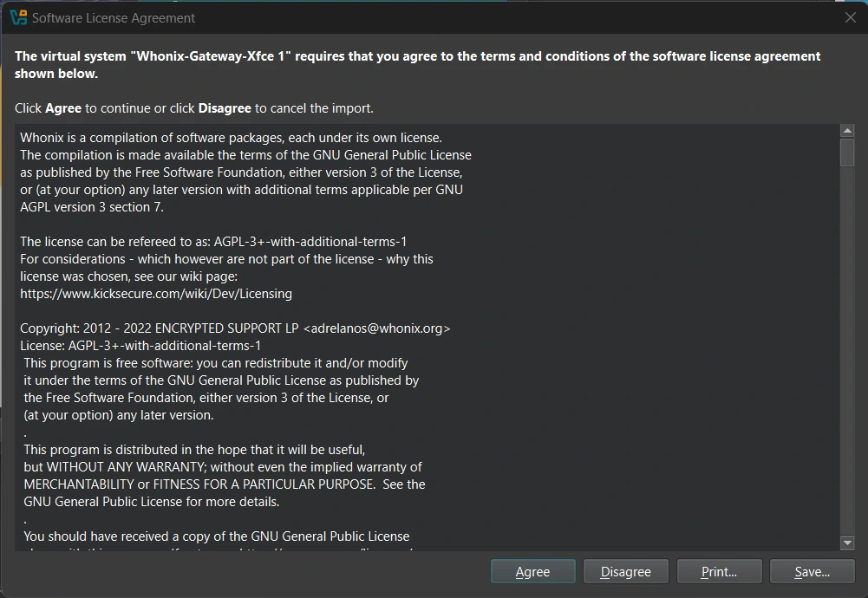Click the empty scrollbar track below the thumb

click(847, 347)
